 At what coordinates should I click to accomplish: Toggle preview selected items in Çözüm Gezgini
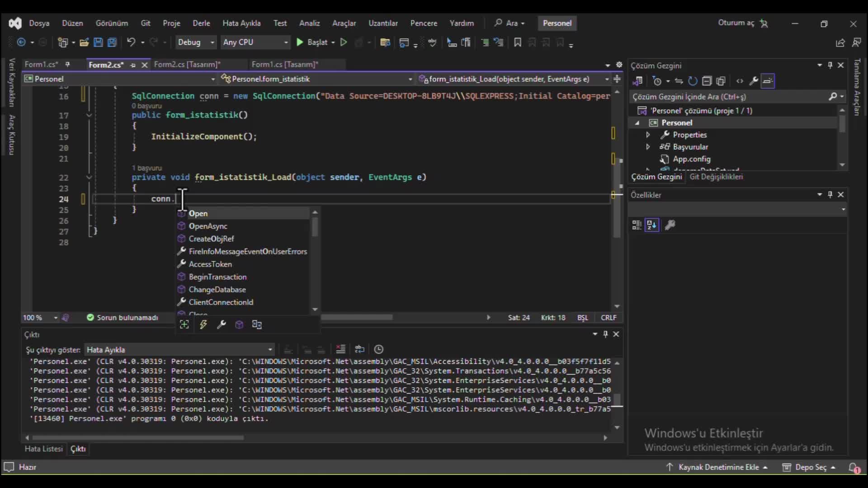[x=768, y=81]
